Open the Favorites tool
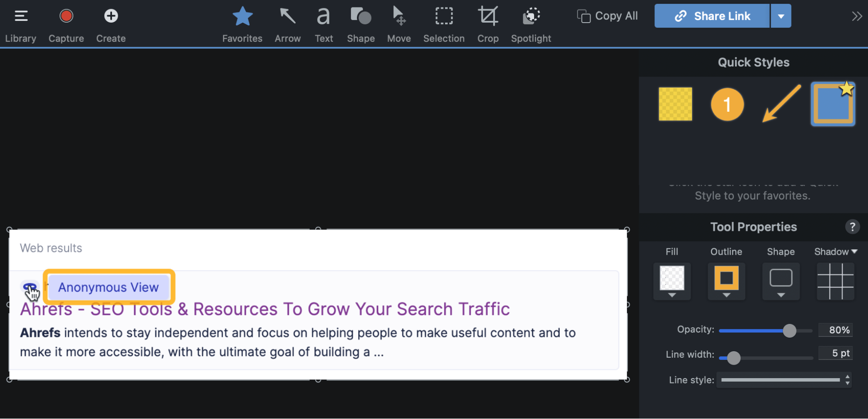 242,25
